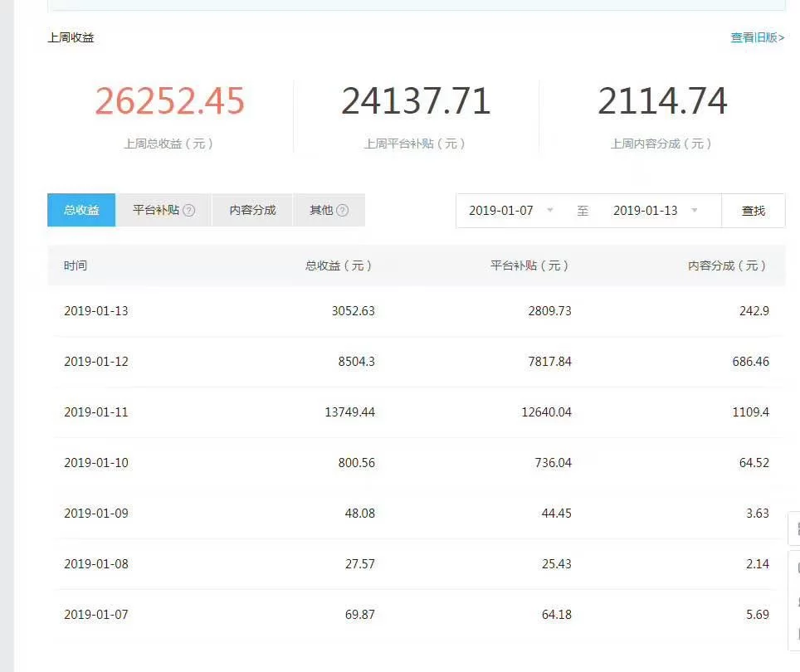This screenshot has width=800, height=672.
Task: Click the 时间 column header
Action: [x=76, y=265]
